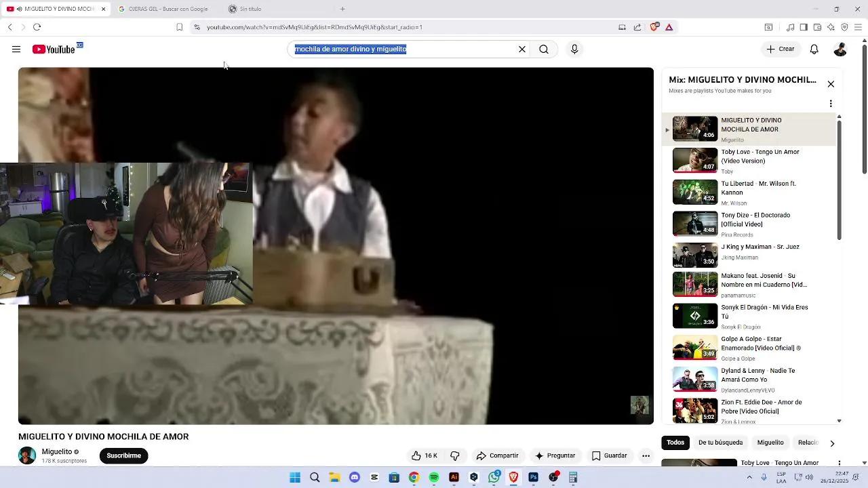Show hidden system tray icons

coord(749,477)
